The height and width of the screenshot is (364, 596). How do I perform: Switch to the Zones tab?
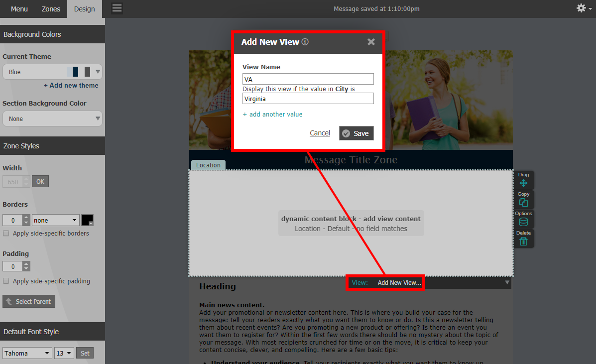[x=51, y=9]
